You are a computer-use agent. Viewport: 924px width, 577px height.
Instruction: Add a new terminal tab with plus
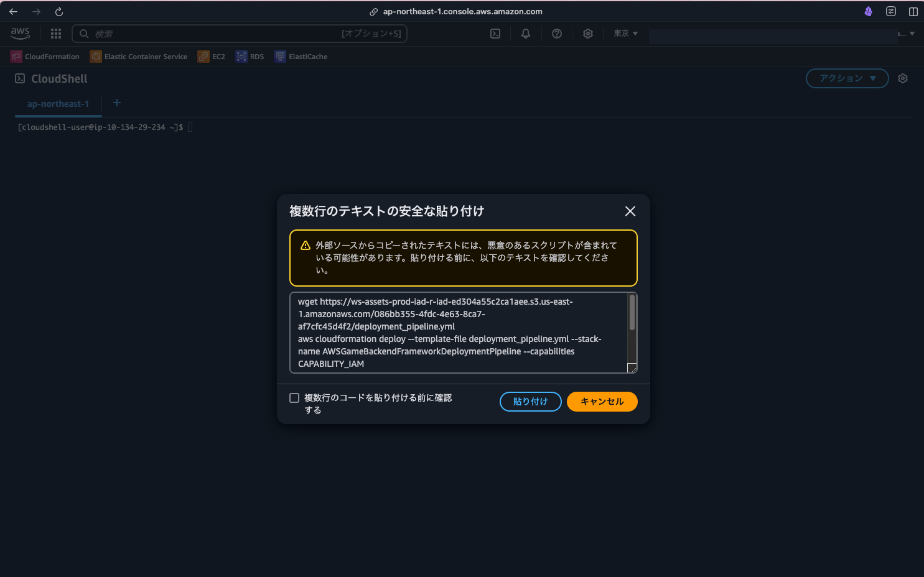coord(116,103)
